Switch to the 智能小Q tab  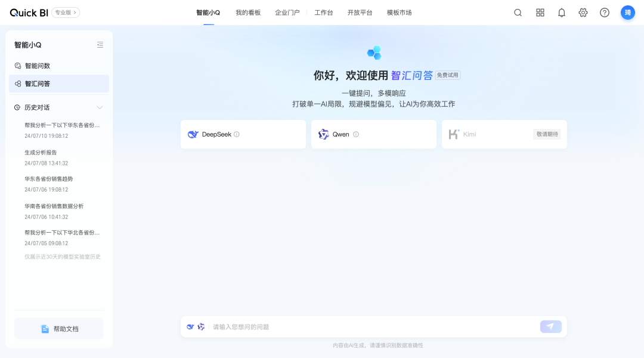pos(208,13)
